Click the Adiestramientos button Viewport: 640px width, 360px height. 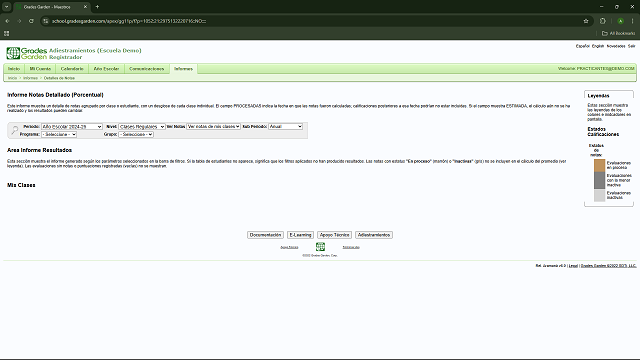click(374, 235)
